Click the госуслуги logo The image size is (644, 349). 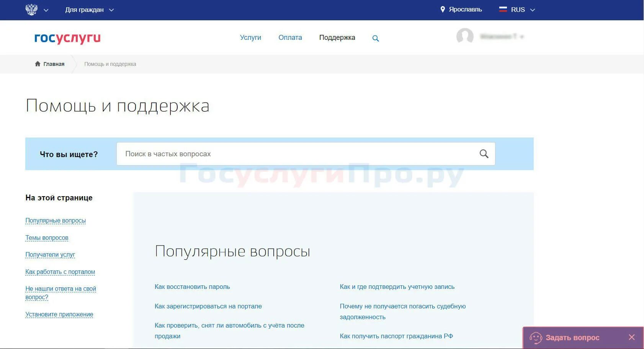(67, 38)
